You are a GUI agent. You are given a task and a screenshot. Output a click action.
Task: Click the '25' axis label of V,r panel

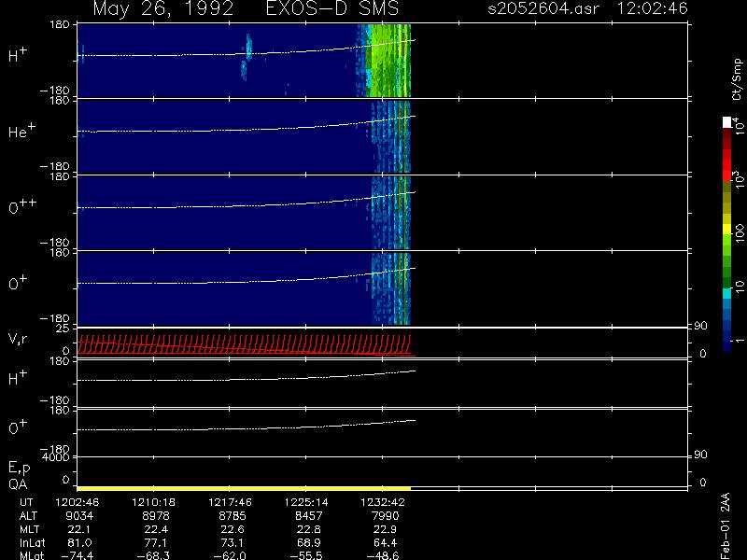(63, 329)
